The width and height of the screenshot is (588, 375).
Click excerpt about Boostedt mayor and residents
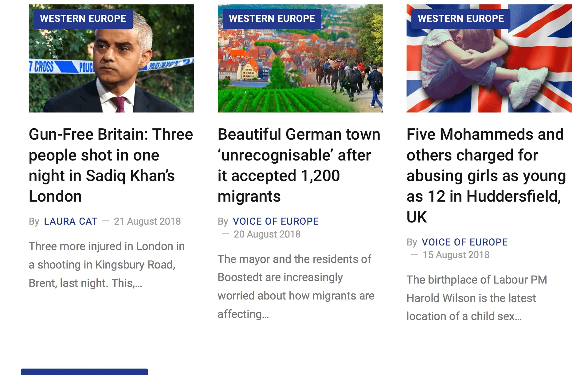tap(296, 286)
